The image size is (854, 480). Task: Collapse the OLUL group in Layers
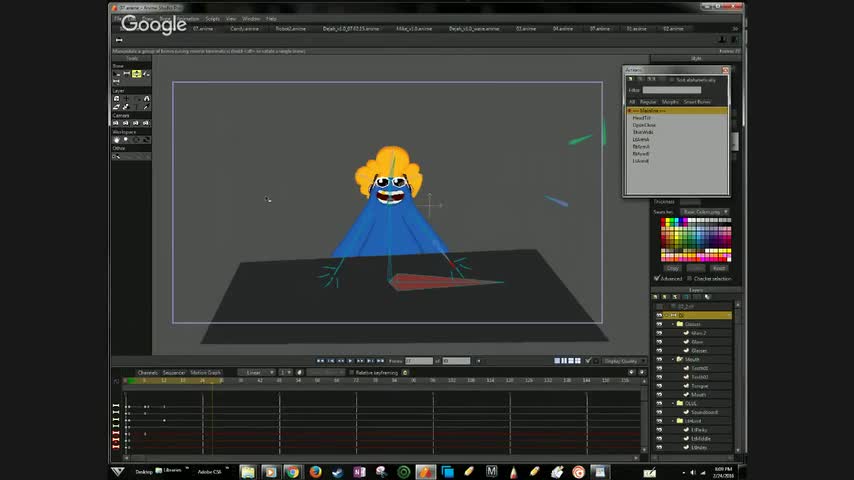click(x=673, y=404)
